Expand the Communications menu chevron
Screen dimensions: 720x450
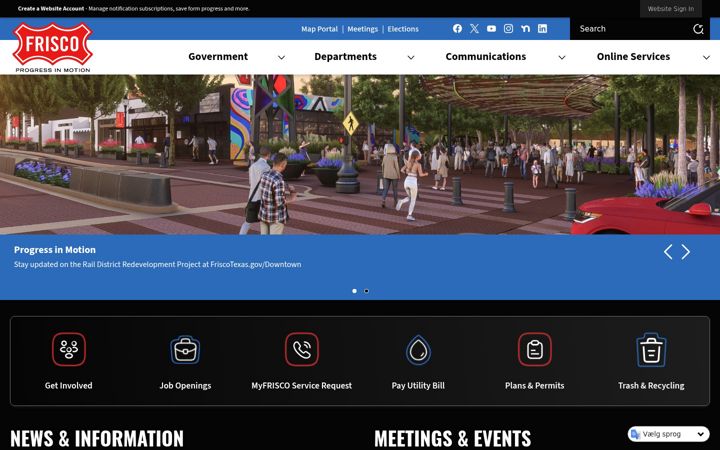tap(562, 57)
